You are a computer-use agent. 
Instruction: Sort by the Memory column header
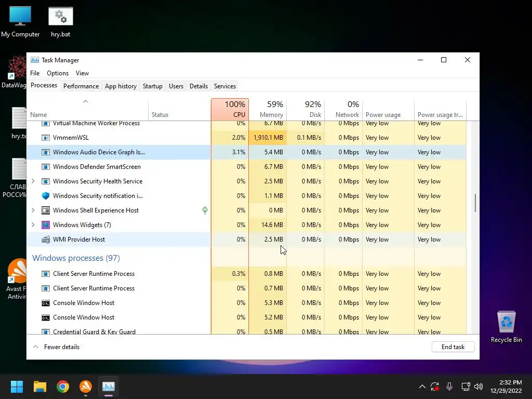268,109
